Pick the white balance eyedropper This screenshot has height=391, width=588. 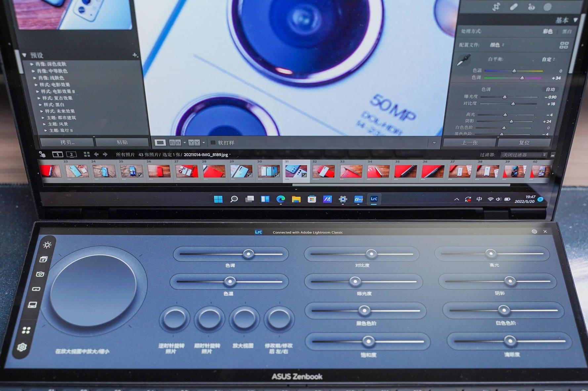click(464, 60)
